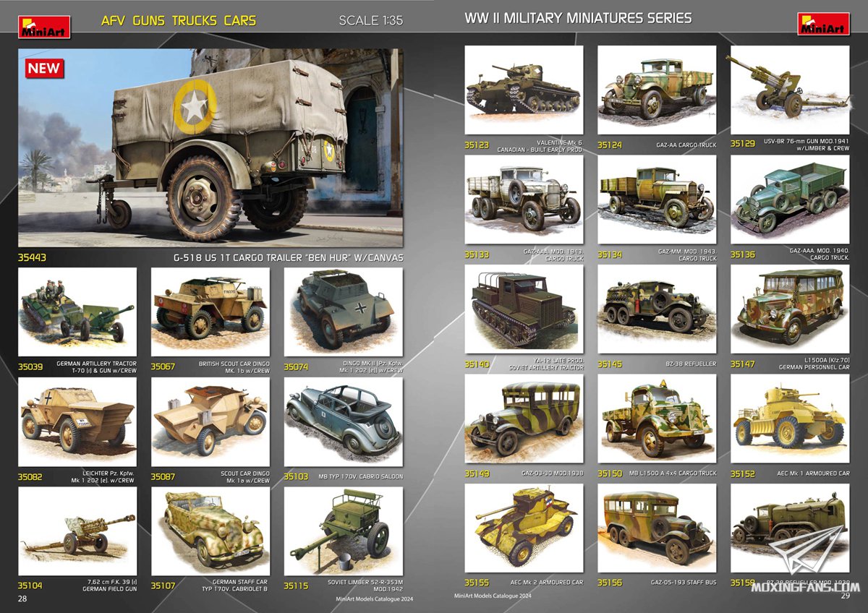Click the SCALE 1:35 header text
The width and height of the screenshot is (868, 613).
tap(371, 20)
